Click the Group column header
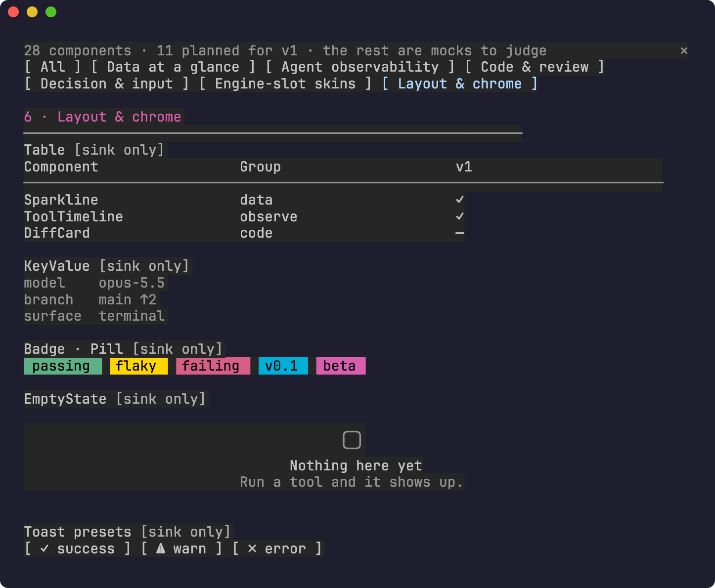Viewport: 715px width, 588px height. (x=261, y=167)
